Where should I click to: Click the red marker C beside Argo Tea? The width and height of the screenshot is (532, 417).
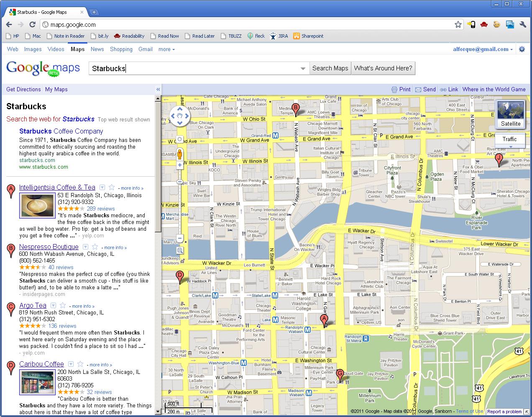11,309
